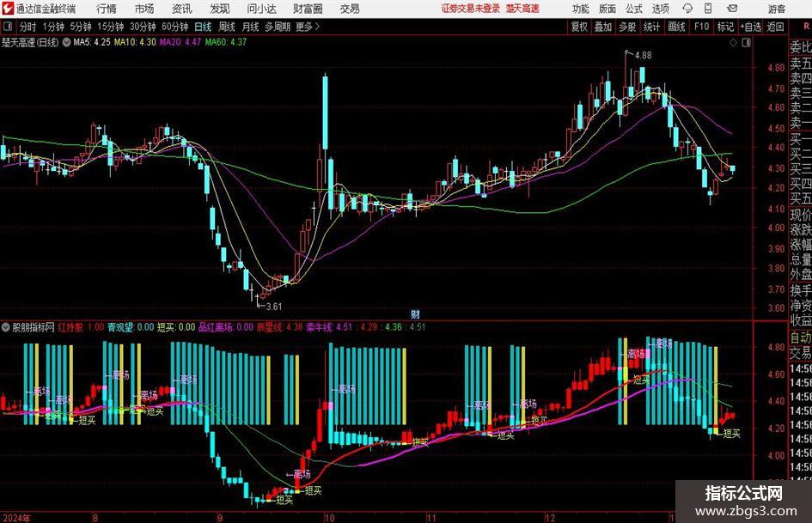The image size is (812, 523).
Task: Switch to the 5分钟 period
Action: coord(80,27)
